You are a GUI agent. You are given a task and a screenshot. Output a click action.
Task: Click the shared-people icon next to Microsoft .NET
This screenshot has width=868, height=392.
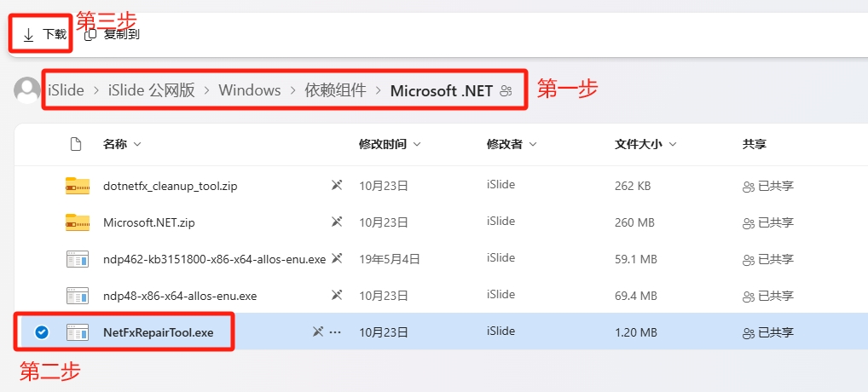pyautogui.click(x=506, y=91)
